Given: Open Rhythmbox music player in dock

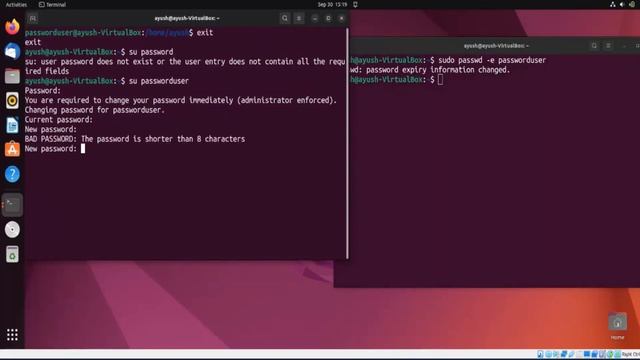Looking at the screenshot, I should (12, 100).
